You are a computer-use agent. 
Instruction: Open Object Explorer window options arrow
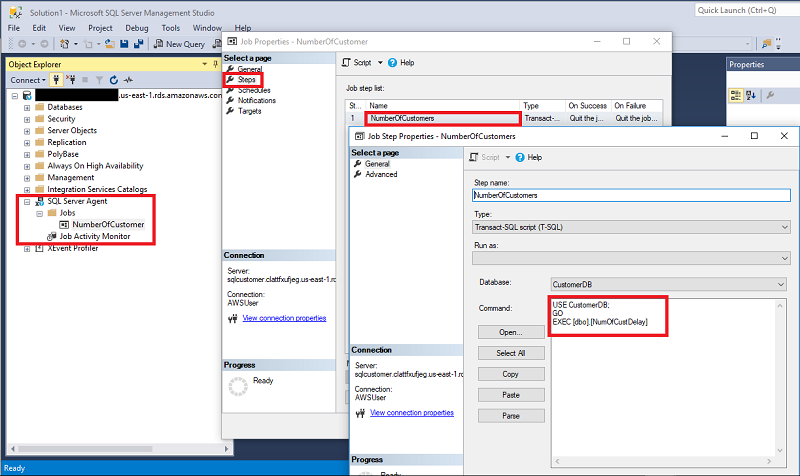click(x=205, y=64)
